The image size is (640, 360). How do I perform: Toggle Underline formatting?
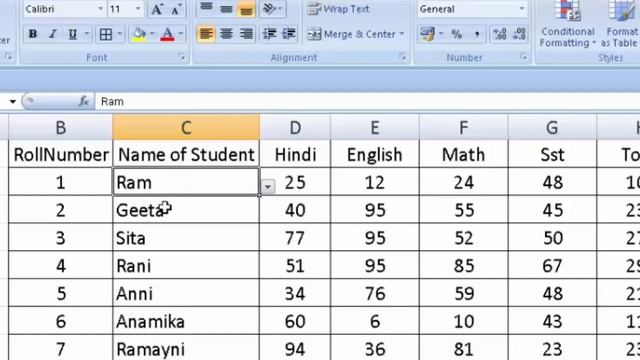(x=72, y=34)
